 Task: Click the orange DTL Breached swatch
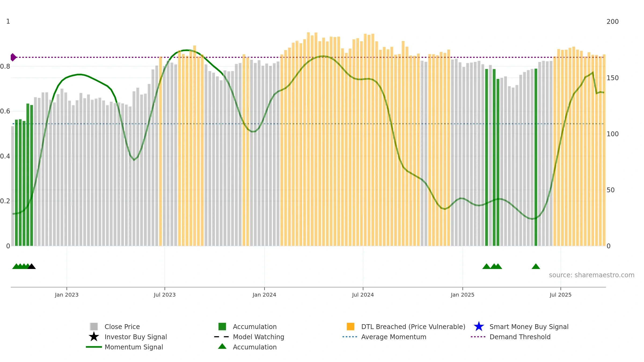click(x=350, y=326)
